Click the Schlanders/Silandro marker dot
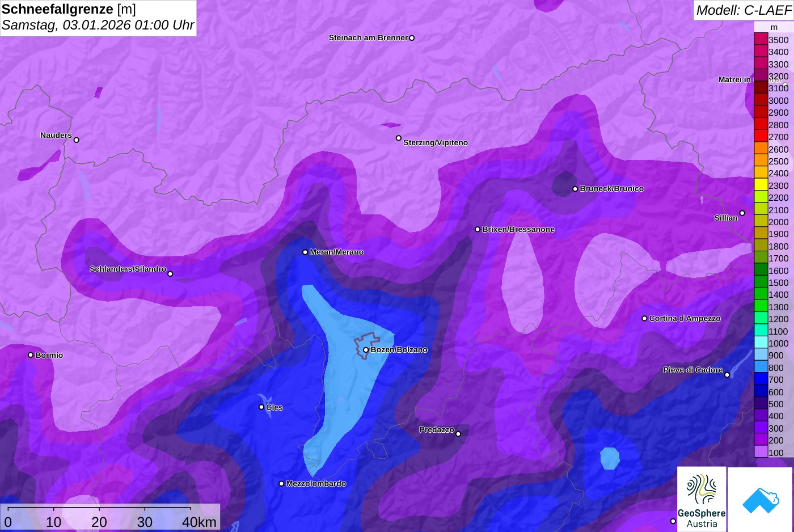This screenshot has width=794, height=532. click(170, 274)
